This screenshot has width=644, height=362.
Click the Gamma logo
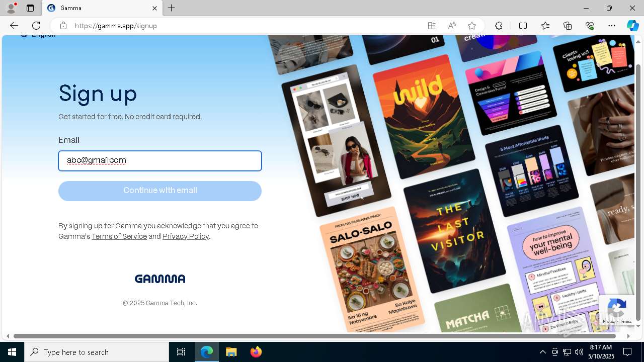pyautogui.click(x=160, y=279)
